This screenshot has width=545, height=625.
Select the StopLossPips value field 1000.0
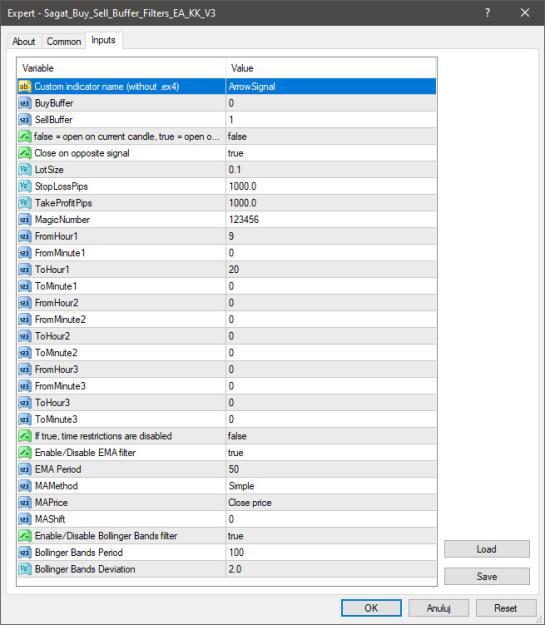tap(331, 186)
